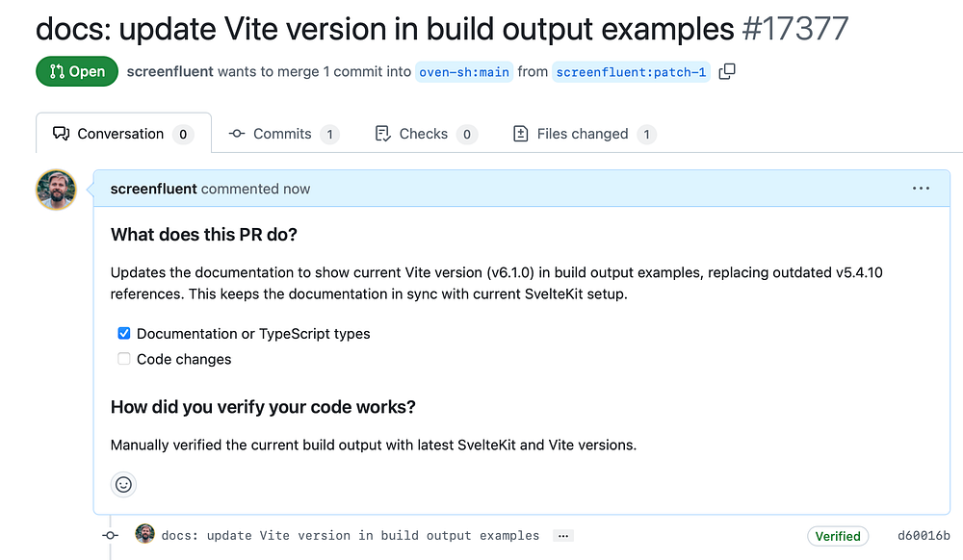Select the Conversation tab

coord(121,134)
